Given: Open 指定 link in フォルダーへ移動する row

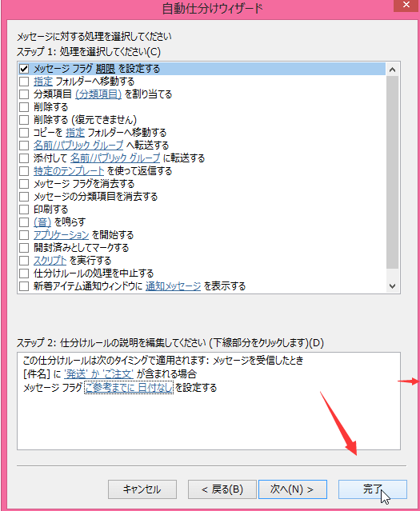Looking at the screenshot, I should click(43, 81).
